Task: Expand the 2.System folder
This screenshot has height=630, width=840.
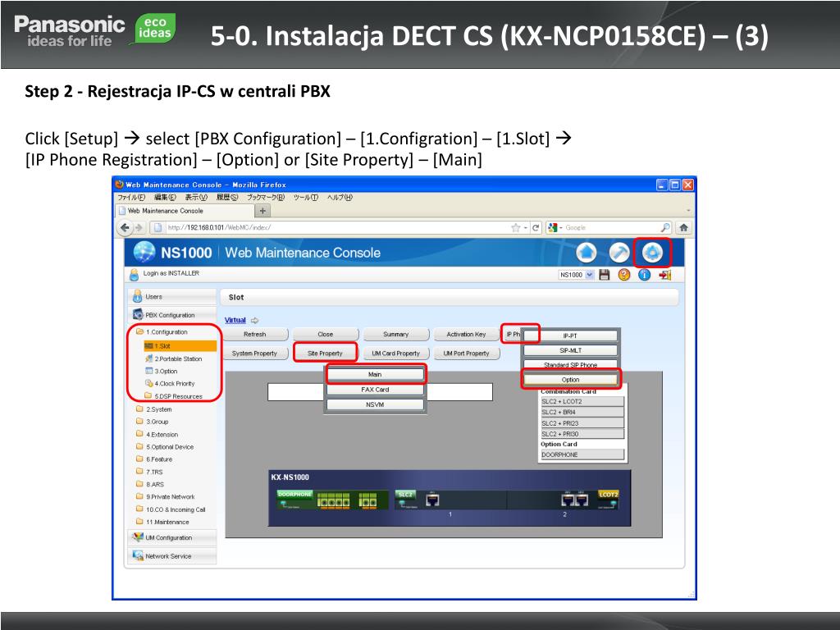Action: (154, 409)
